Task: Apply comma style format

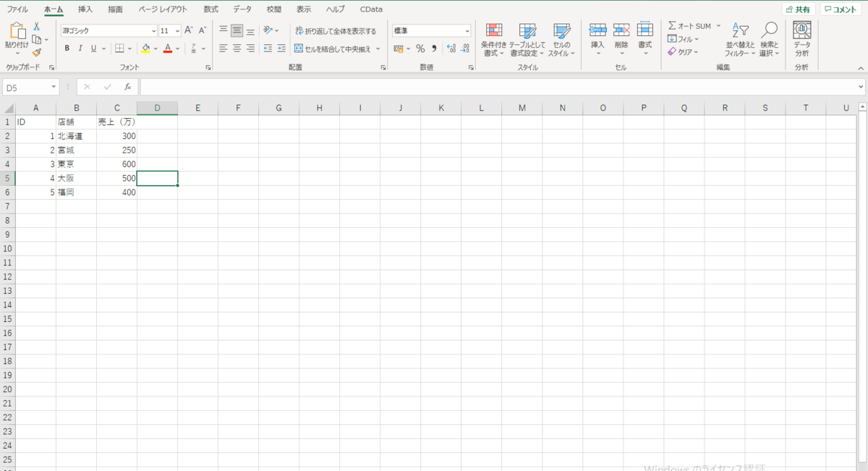Action: coord(434,48)
